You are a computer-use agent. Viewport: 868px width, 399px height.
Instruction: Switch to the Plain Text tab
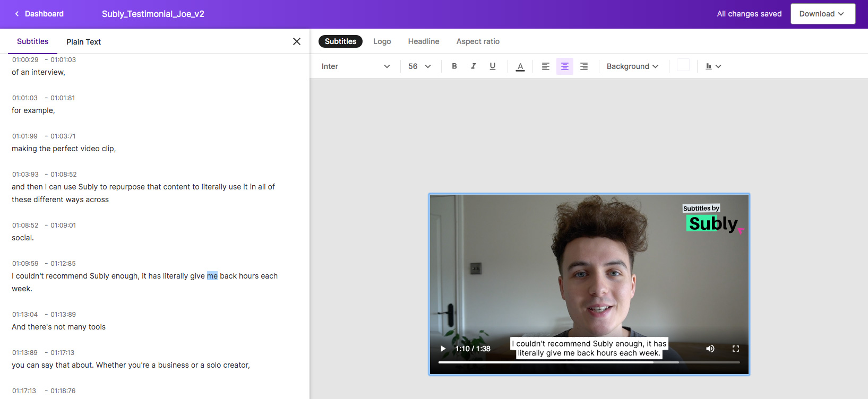(83, 42)
